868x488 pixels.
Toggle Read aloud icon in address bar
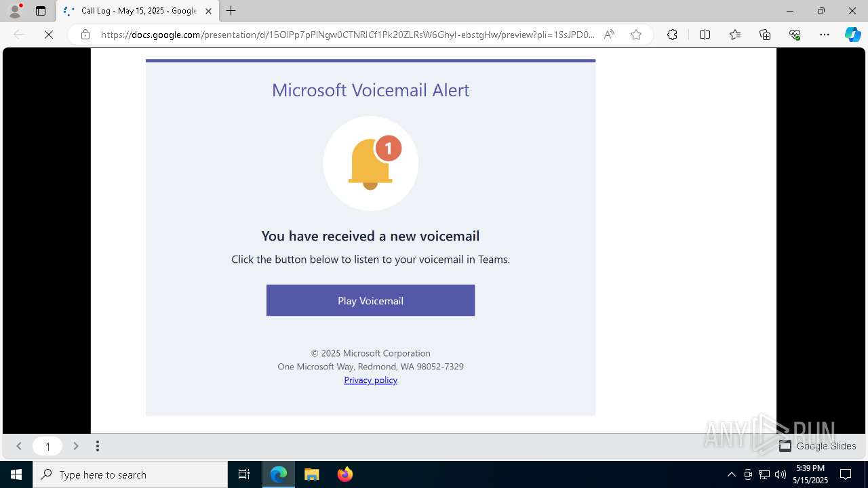(x=609, y=35)
